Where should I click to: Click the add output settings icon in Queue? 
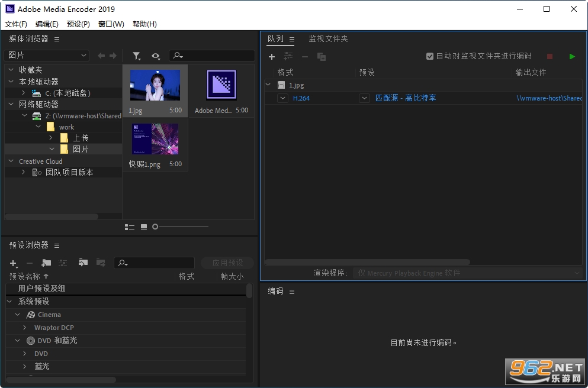click(x=288, y=57)
